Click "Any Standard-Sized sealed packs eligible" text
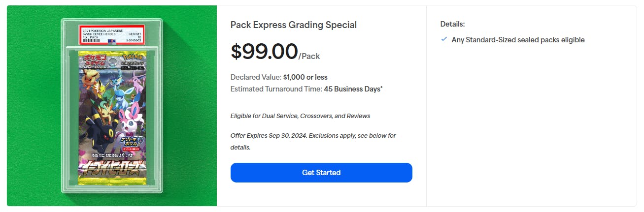Screen dimensions: 644x212 click(518, 40)
